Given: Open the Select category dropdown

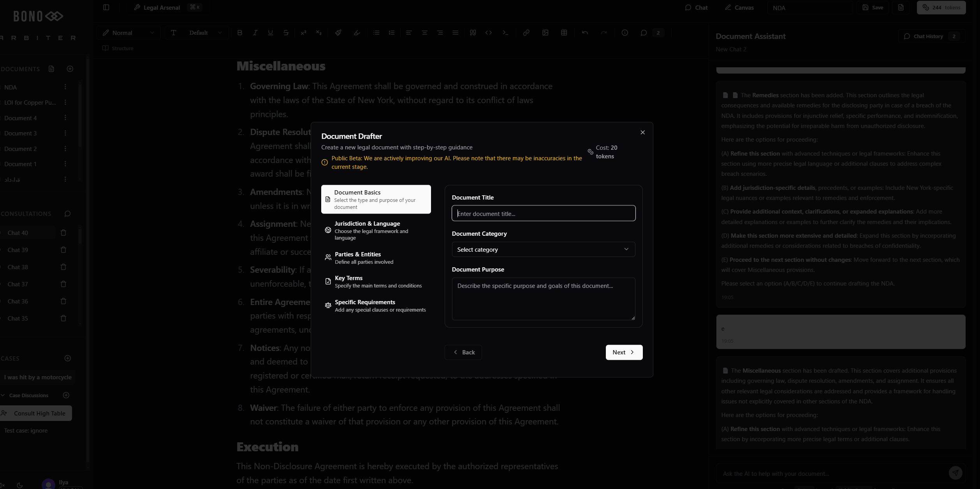Looking at the screenshot, I should coord(543,249).
